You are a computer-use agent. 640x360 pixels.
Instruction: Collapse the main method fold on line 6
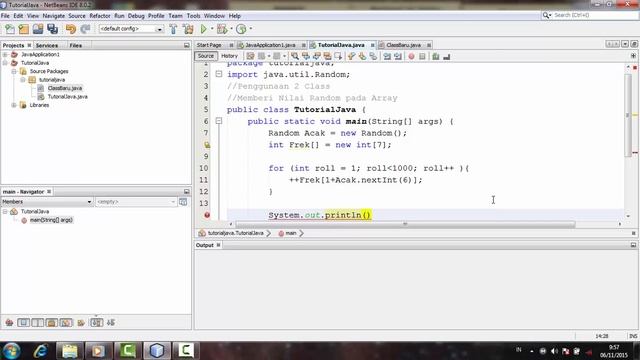pos(219,121)
